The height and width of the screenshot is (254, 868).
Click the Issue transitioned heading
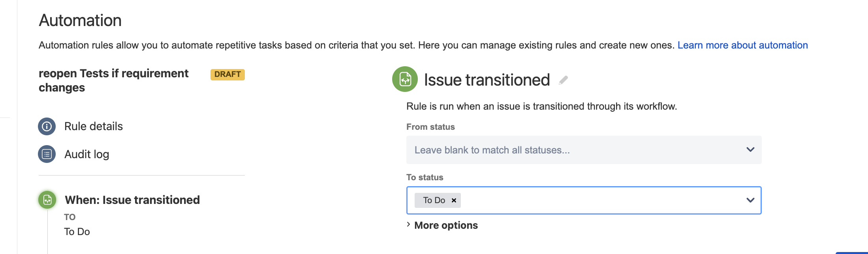point(487,80)
